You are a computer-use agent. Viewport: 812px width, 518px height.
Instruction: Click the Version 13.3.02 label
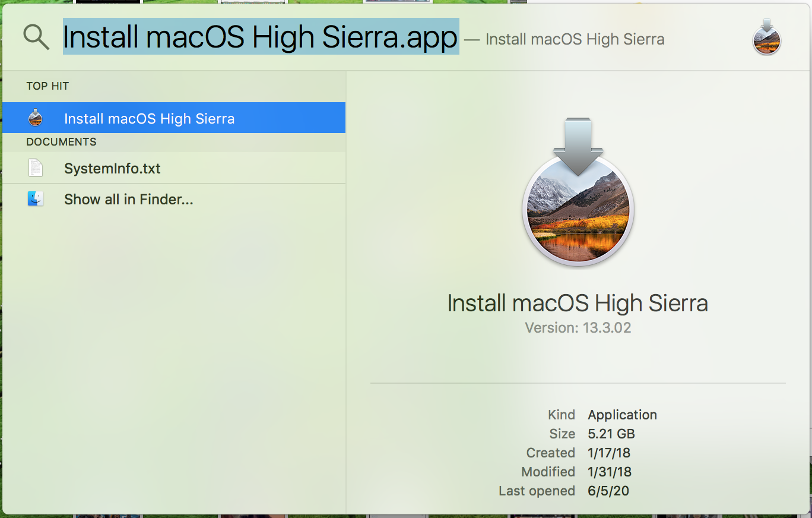pos(578,327)
